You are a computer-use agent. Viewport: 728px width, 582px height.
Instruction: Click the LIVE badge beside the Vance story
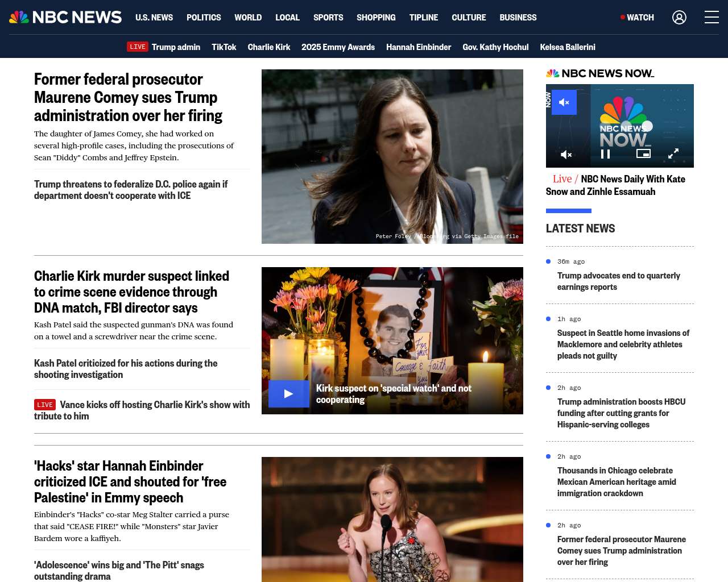(45, 405)
